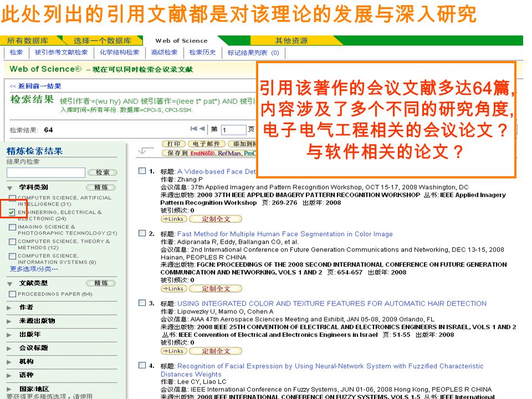Open title link of result 2 Fast Method
532x399 pixels.
coord(285,234)
